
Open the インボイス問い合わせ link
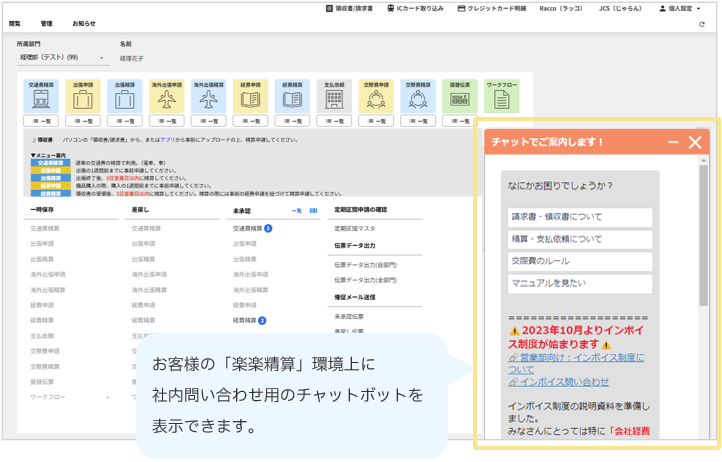click(x=564, y=381)
